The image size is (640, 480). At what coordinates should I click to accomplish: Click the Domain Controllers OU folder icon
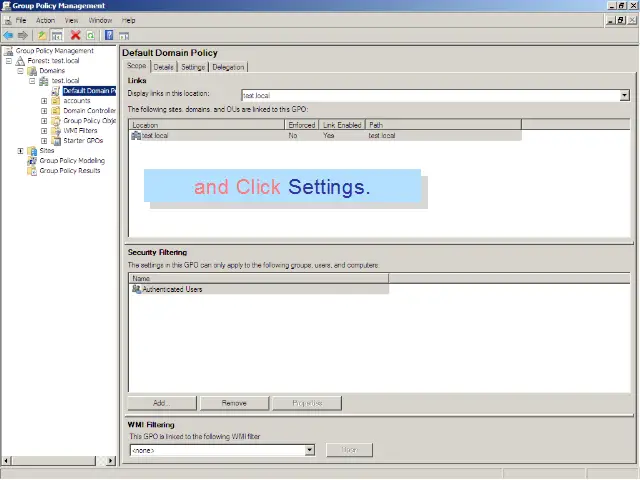(56, 111)
